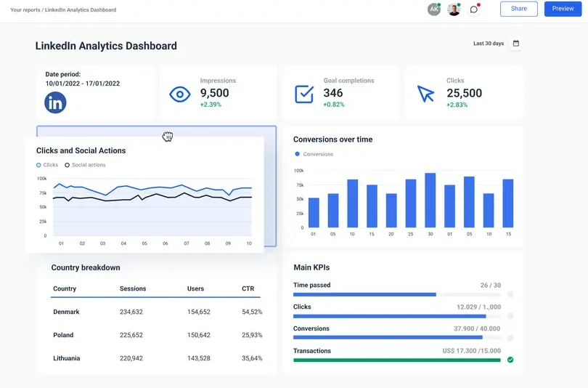Click the 9,500 impressions value
The height and width of the screenshot is (388, 588).
click(214, 93)
